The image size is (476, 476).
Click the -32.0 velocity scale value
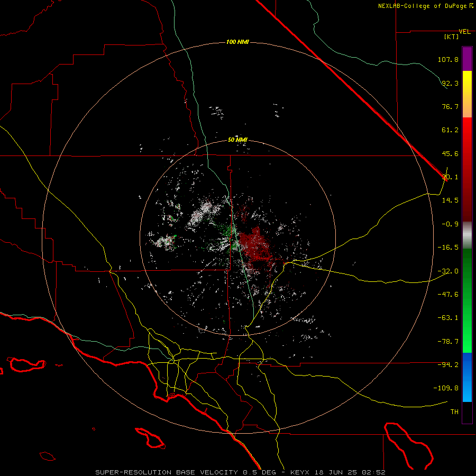(x=448, y=271)
